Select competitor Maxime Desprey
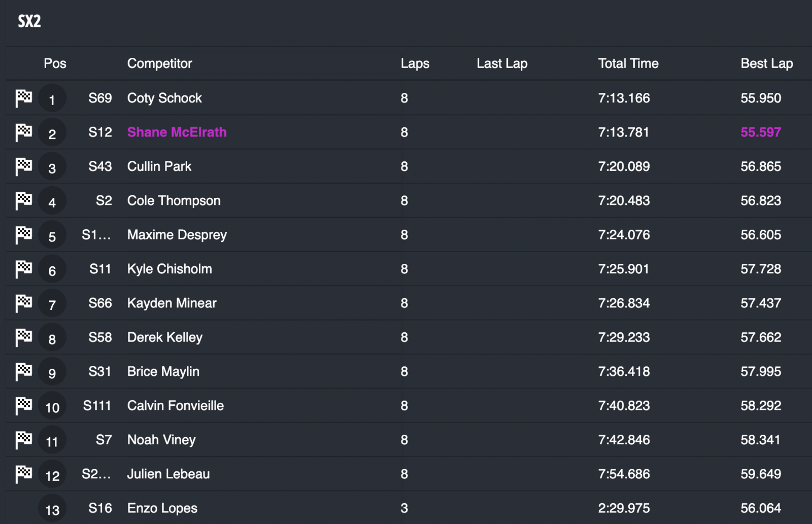Viewport: 812px width, 524px height. 177,235
